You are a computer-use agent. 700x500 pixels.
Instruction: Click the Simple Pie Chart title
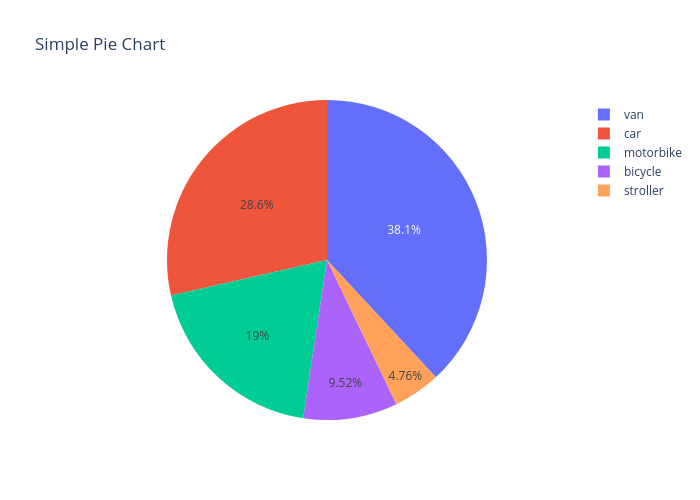pos(100,45)
